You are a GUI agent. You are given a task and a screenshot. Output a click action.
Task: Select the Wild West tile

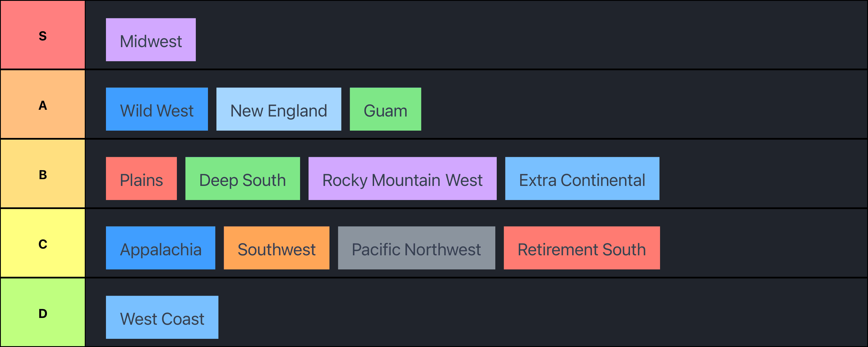(157, 109)
